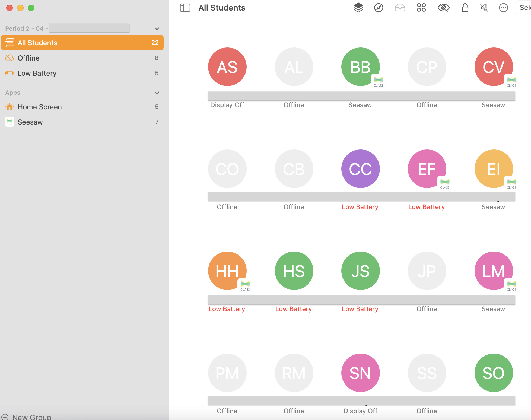Collapse the Apps section chevron
This screenshot has width=531, height=420.
click(157, 93)
